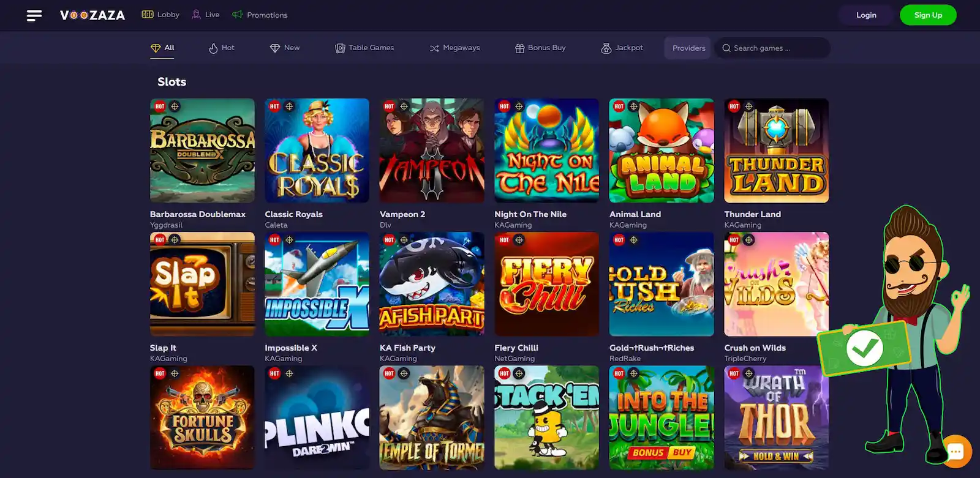The height and width of the screenshot is (478, 980).
Task: Click the crosshair icon on Temple of Torment
Action: [404, 373]
